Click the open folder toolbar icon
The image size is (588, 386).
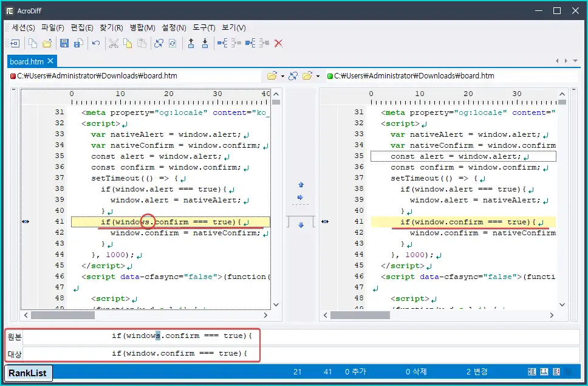(47, 44)
